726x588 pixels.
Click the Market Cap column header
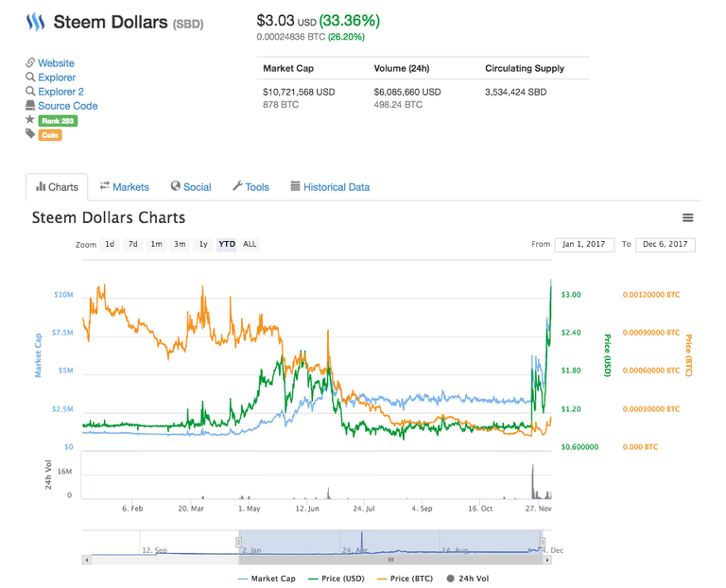(288, 68)
